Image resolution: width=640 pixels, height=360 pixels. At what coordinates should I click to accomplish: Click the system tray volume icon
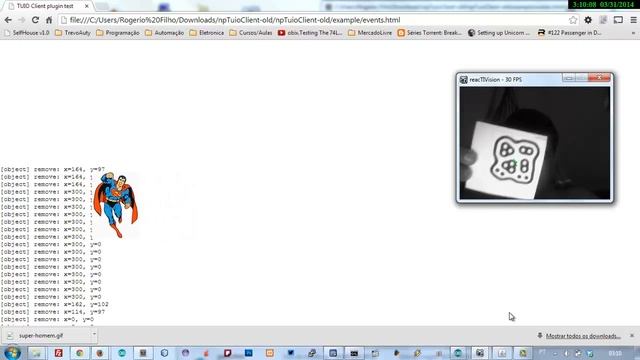(566, 353)
